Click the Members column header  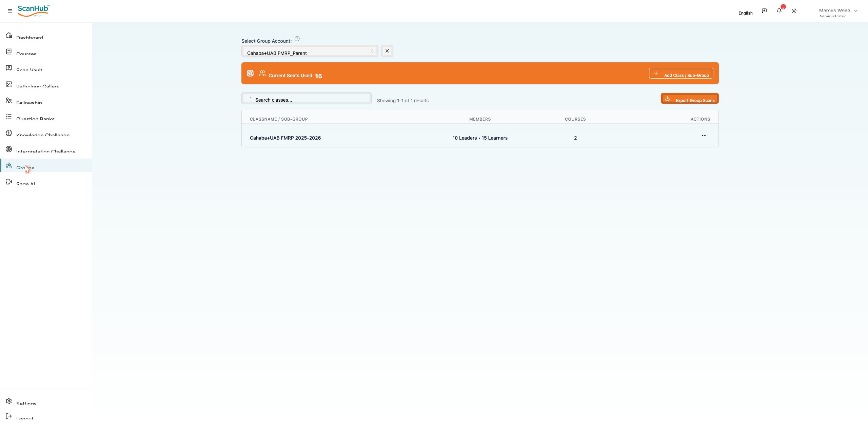tap(480, 119)
